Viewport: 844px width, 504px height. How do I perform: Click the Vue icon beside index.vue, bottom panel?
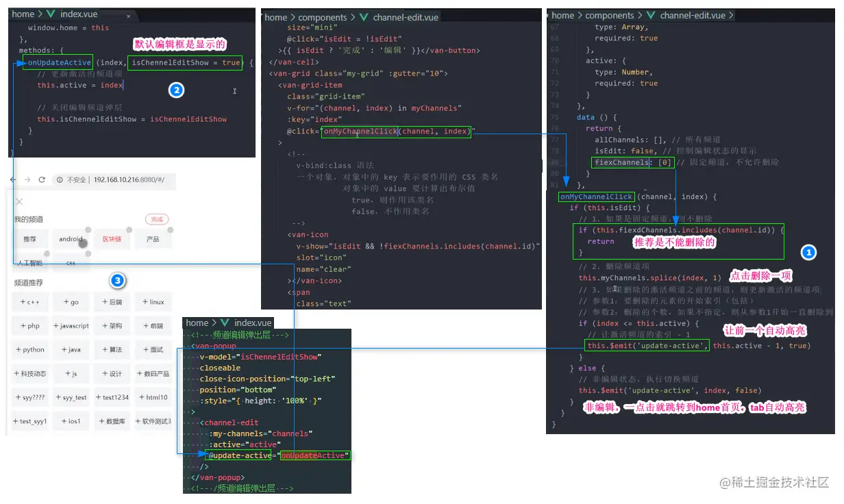[x=224, y=323]
